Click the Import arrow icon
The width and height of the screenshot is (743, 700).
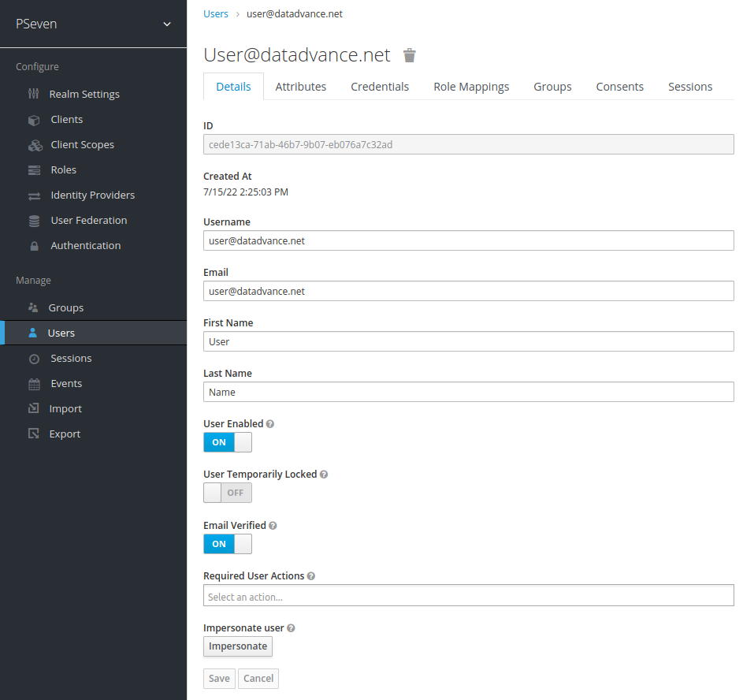click(x=34, y=408)
